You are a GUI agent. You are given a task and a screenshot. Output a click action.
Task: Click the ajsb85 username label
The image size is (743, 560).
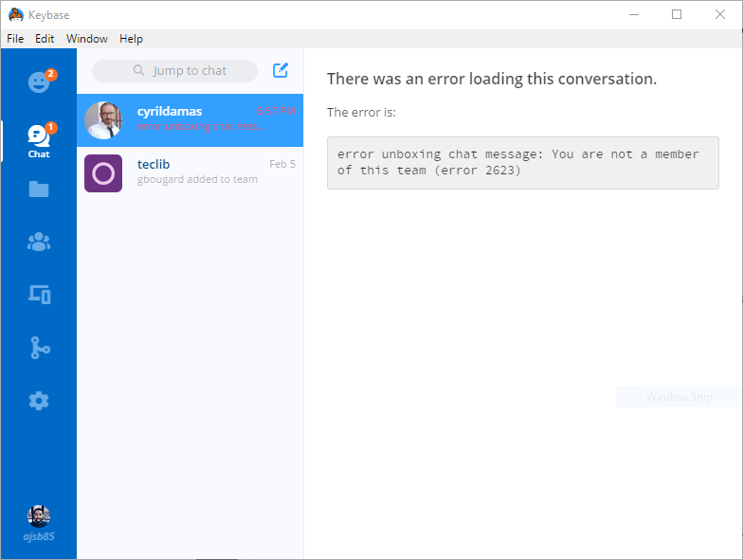point(39,536)
